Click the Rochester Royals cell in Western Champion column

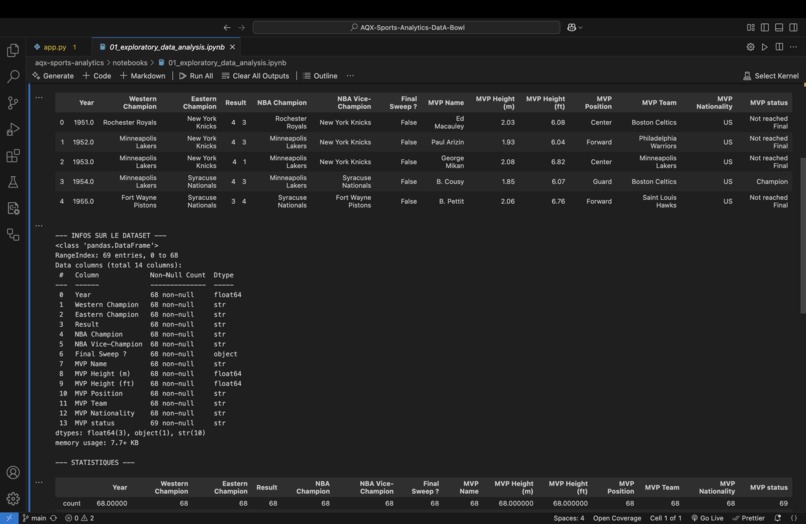coord(130,122)
